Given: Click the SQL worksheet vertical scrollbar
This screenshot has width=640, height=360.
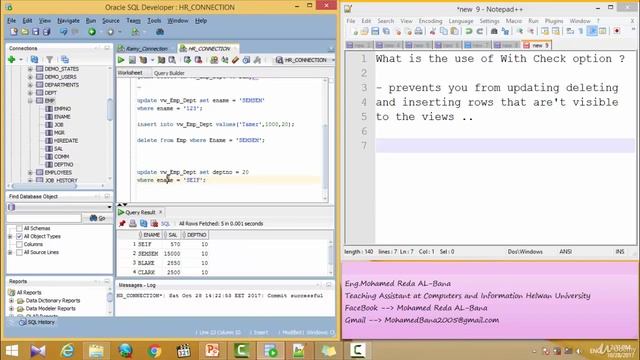Looking at the screenshot, I should tap(325, 139).
